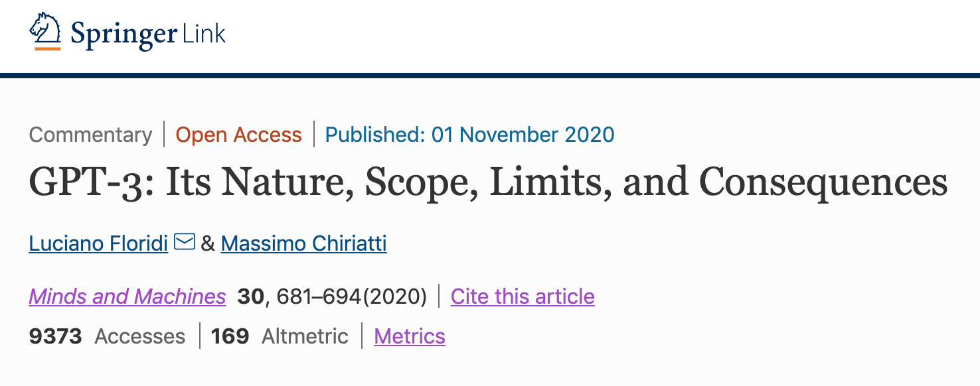Screen dimensions: 980x386
Task: Click the bold volume number 30
Action: coord(251,296)
